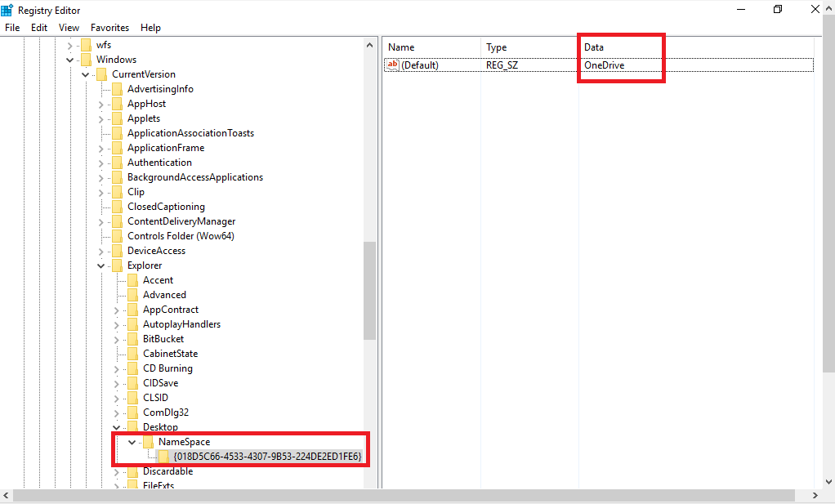Image resolution: width=835 pixels, height=504 pixels.
Task: Collapse the Windows tree node
Action: (x=69, y=59)
